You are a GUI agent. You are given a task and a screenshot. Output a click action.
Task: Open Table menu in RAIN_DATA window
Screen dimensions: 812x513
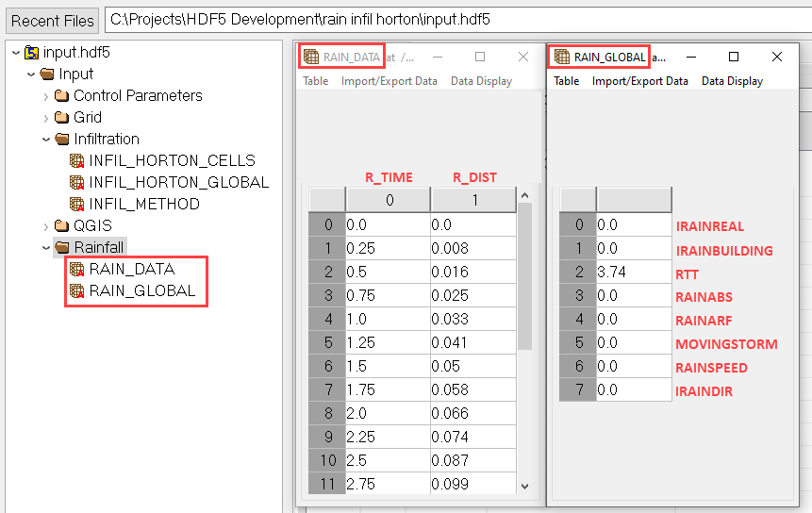click(x=315, y=81)
